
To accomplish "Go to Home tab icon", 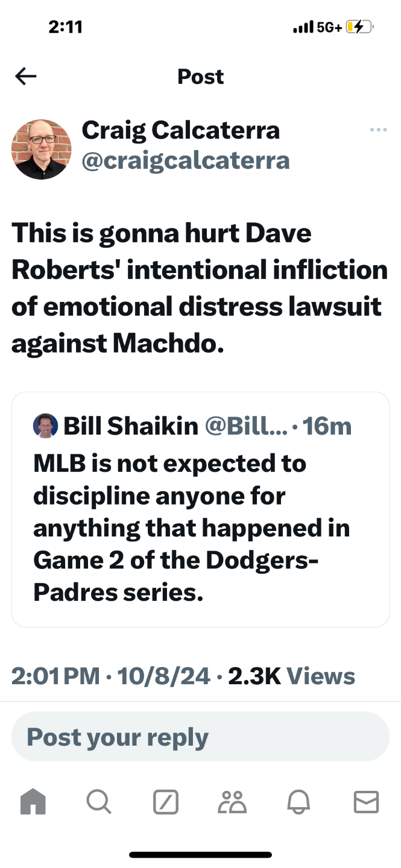I will (x=33, y=802).
